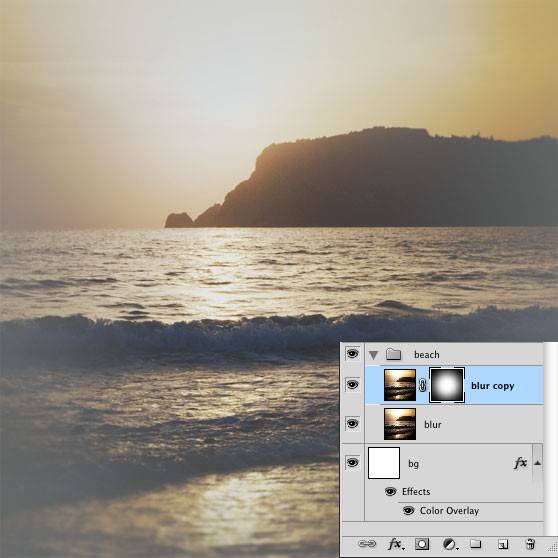This screenshot has width=558, height=558.
Task: Collapse the beach group triangle
Action: pos(373,355)
